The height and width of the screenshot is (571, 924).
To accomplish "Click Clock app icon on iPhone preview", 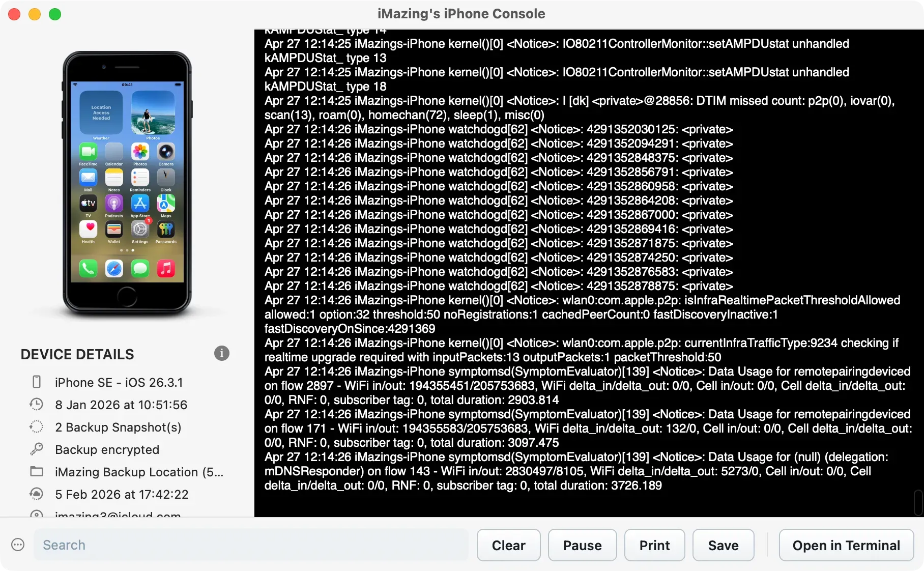I will click(x=166, y=178).
